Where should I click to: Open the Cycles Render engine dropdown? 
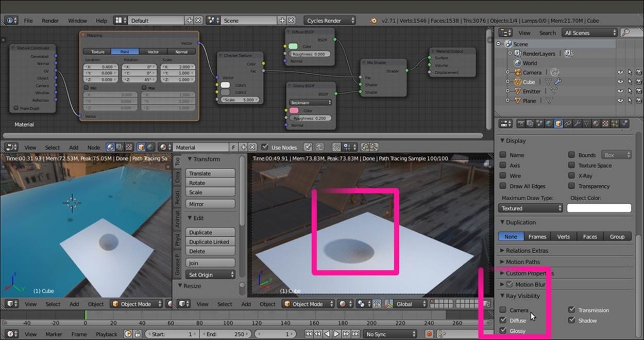[330, 21]
